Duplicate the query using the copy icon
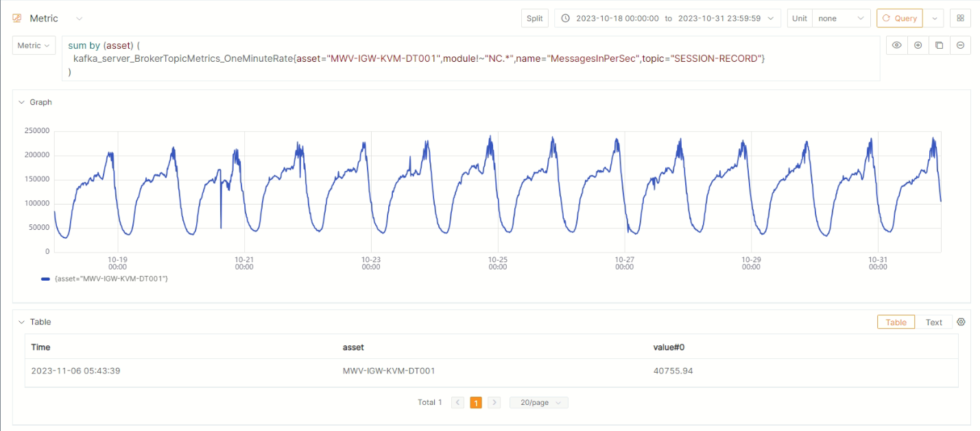Image resolution: width=980 pixels, height=431 pixels. pyautogui.click(x=939, y=45)
